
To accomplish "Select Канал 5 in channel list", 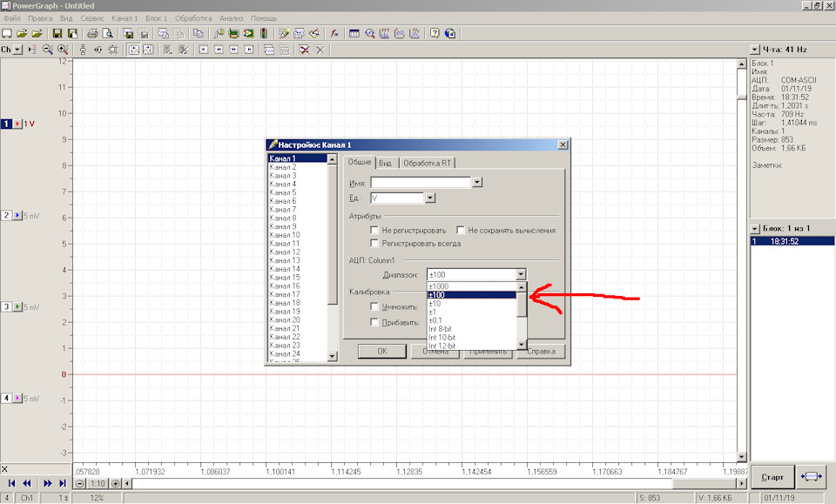I will [283, 192].
